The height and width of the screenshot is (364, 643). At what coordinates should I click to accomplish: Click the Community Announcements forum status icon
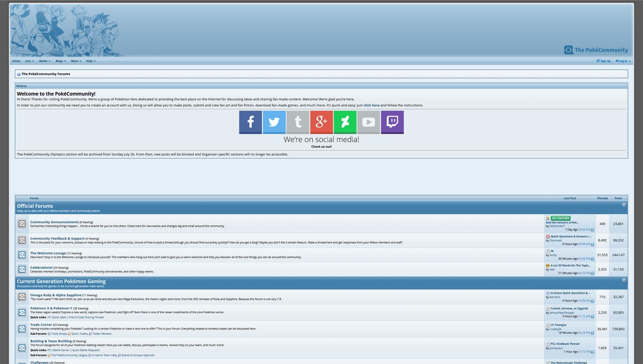[22, 224]
